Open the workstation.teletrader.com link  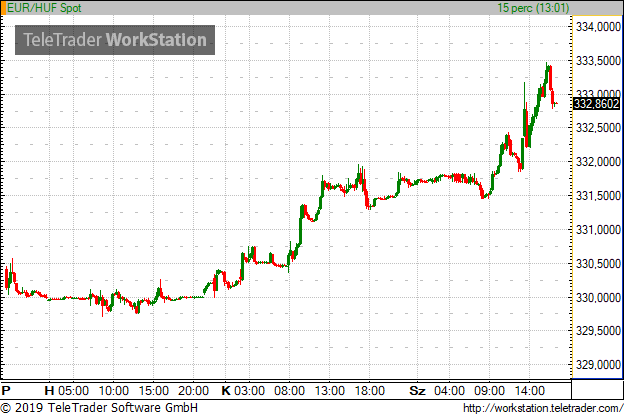tap(543, 408)
